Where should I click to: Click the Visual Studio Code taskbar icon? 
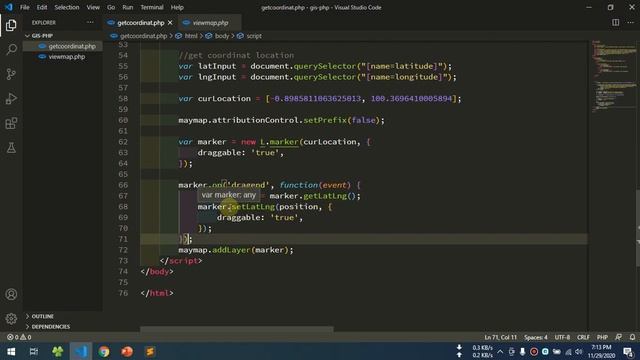tap(81, 351)
